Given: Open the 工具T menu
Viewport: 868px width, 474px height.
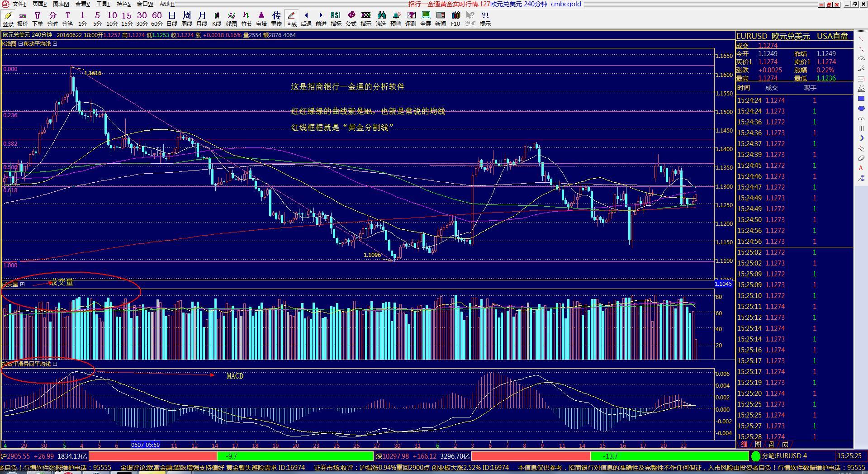Looking at the screenshot, I should 103,4.
